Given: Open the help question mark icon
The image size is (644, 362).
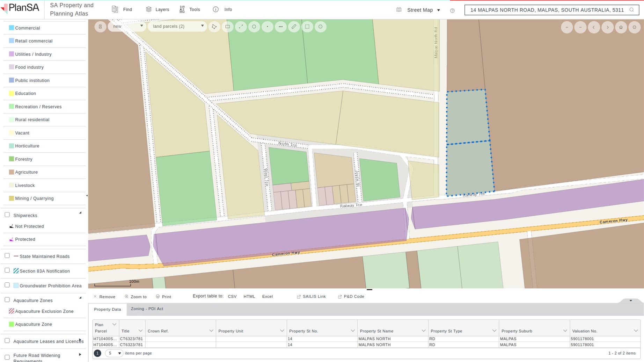Looking at the screenshot, I should [x=452, y=10].
